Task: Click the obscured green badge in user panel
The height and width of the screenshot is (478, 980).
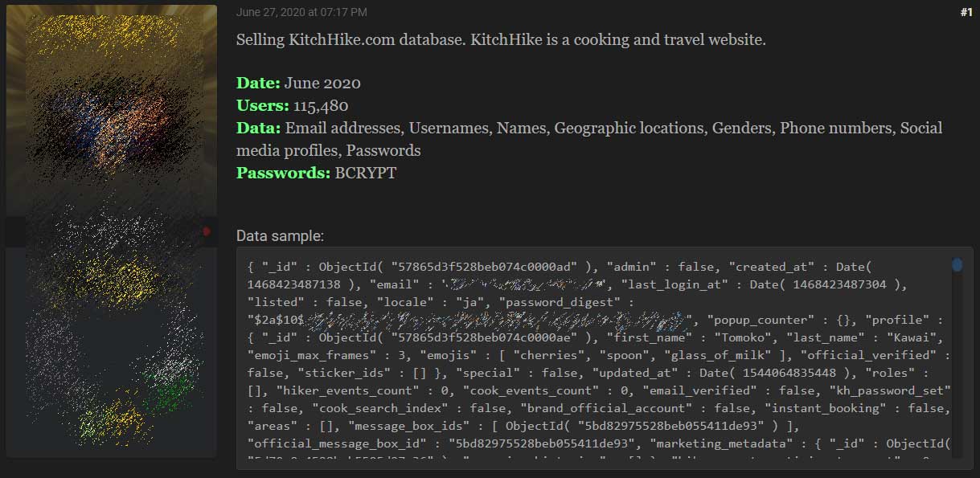Action: (167, 386)
